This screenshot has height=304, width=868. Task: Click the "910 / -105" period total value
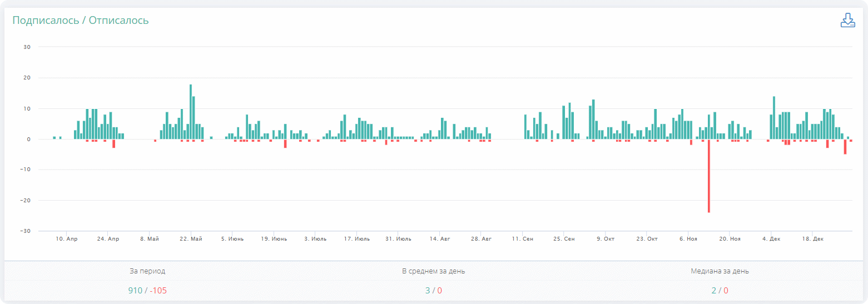147,291
